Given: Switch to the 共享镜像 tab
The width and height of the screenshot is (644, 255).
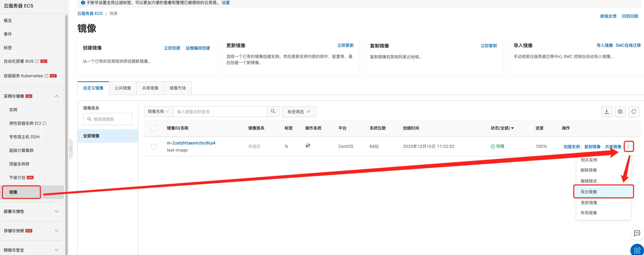Looking at the screenshot, I should click(x=150, y=88).
